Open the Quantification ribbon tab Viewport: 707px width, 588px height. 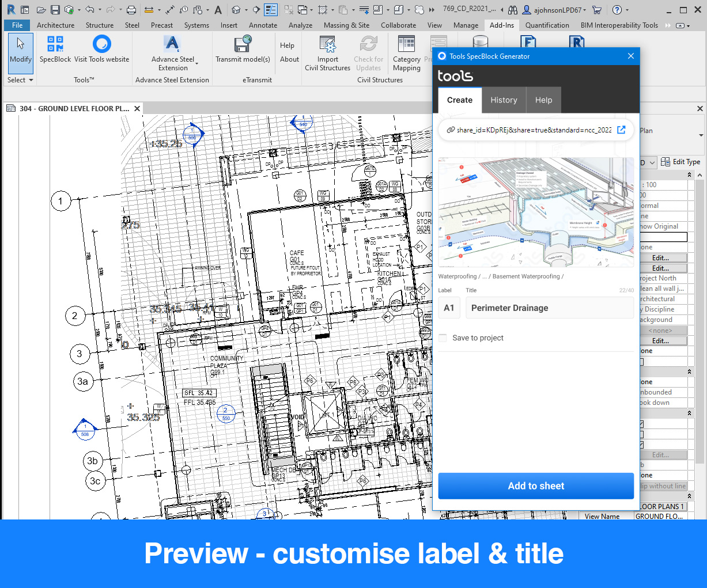pos(547,25)
